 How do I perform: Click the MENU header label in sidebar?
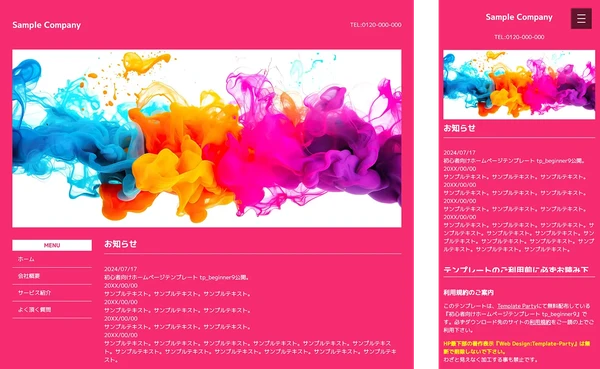tap(52, 245)
